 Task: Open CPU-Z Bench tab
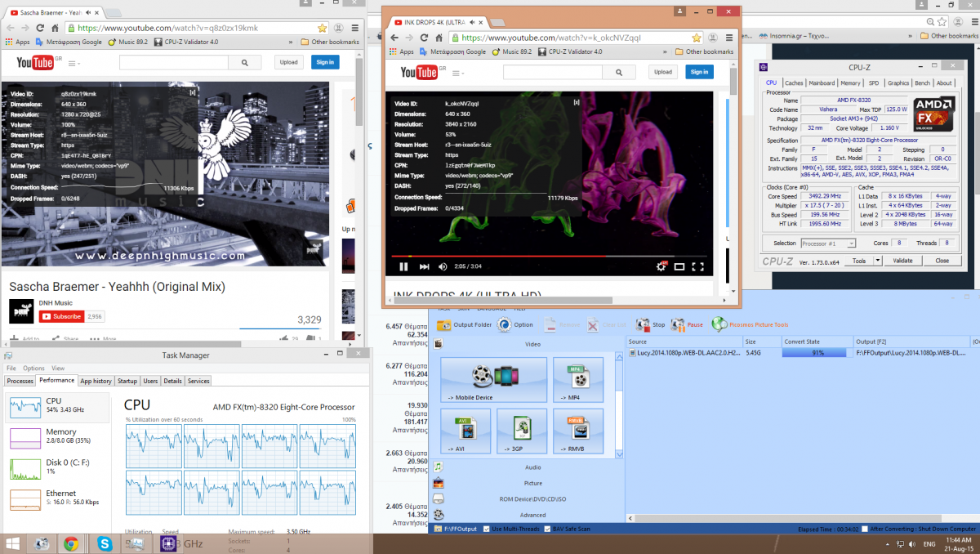point(922,83)
